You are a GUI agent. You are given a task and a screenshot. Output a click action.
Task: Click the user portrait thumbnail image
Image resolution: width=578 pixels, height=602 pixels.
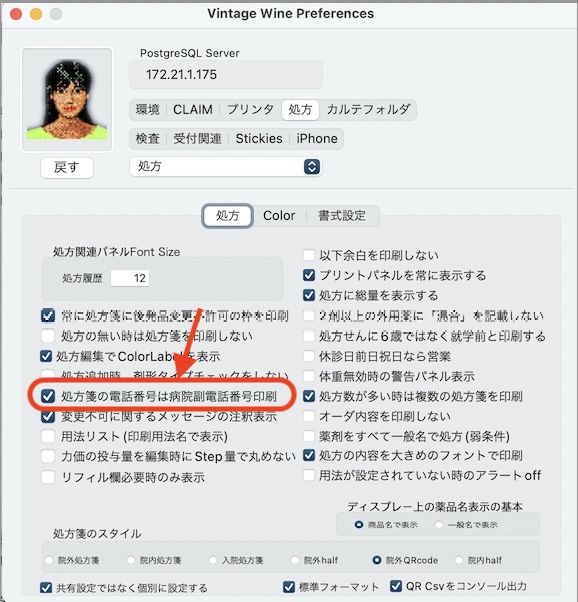(x=67, y=99)
